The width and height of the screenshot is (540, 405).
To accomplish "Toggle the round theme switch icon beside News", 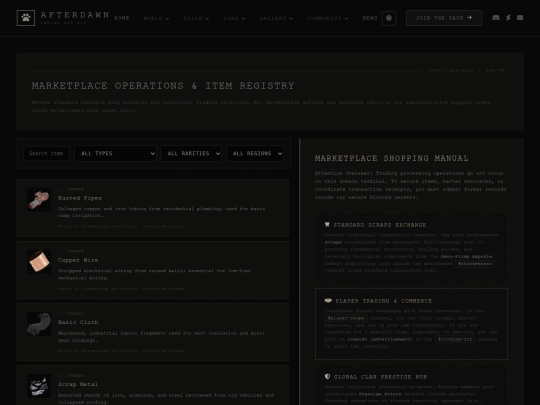I will coord(389,18).
